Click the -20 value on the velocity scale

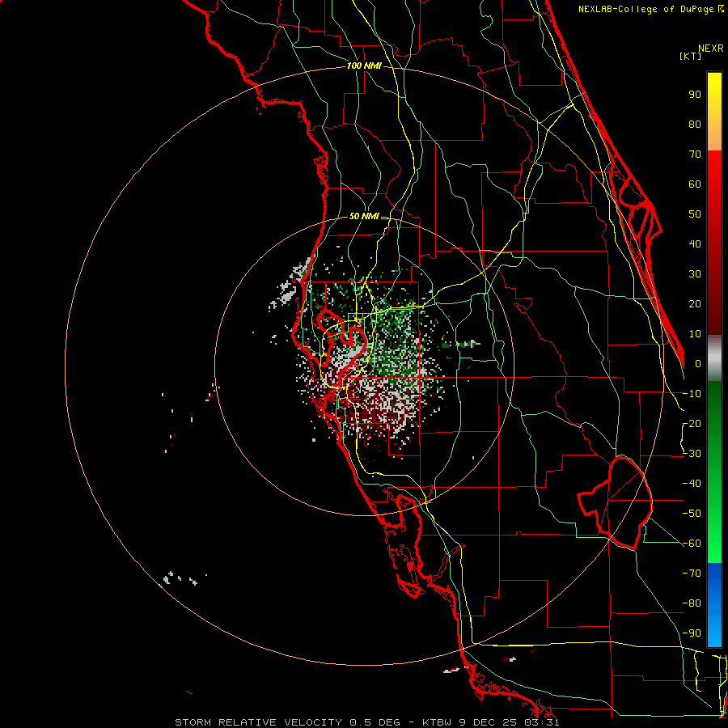click(x=692, y=423)
